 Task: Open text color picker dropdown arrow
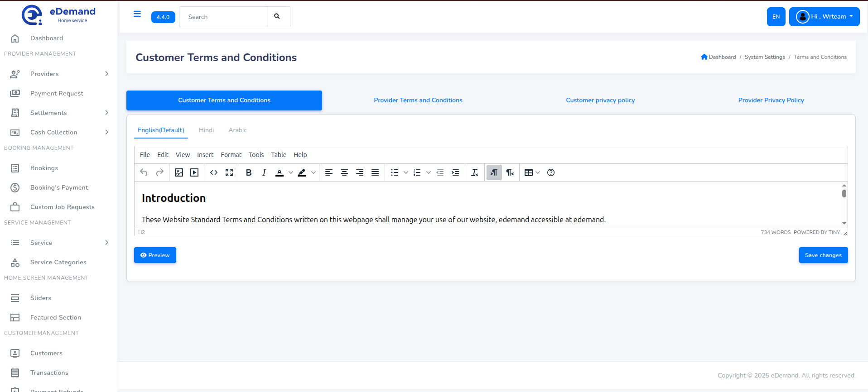coord(291,172)
